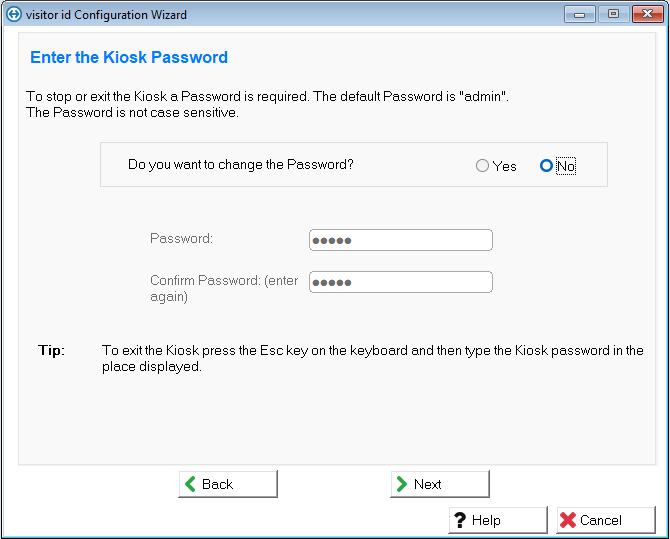The width and height of the screenshot is (670, 539).
Task: Cancel the configuration wizard
Action: click(x=606, y=520)
